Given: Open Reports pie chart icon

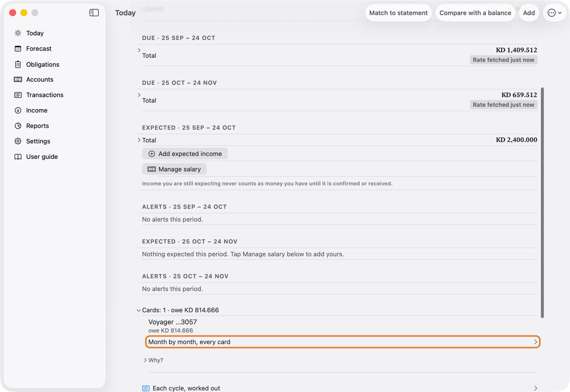Looking at the screenshot, I should click(x=18, y=126).
